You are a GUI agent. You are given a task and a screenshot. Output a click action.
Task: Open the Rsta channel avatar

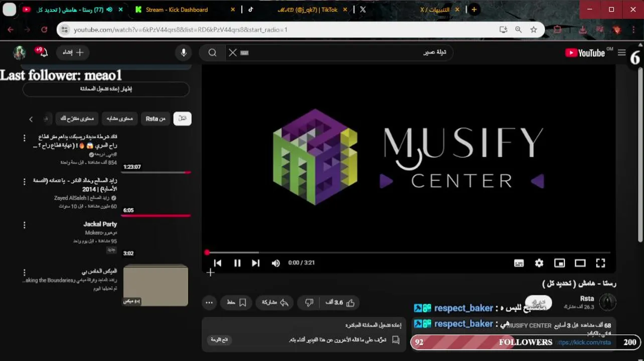[x=608, y=302]
